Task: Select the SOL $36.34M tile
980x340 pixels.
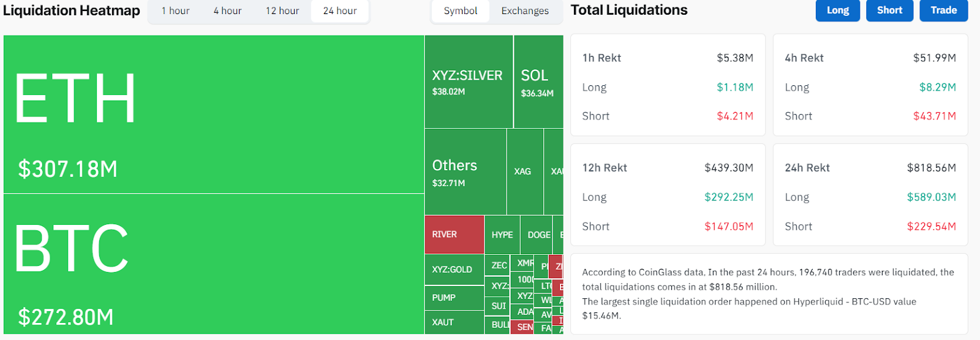Action: pos(538,82)
